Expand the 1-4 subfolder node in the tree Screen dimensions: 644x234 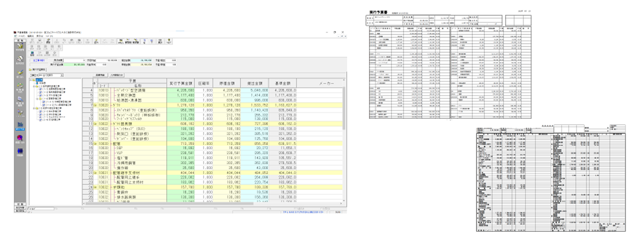[37, 99]
